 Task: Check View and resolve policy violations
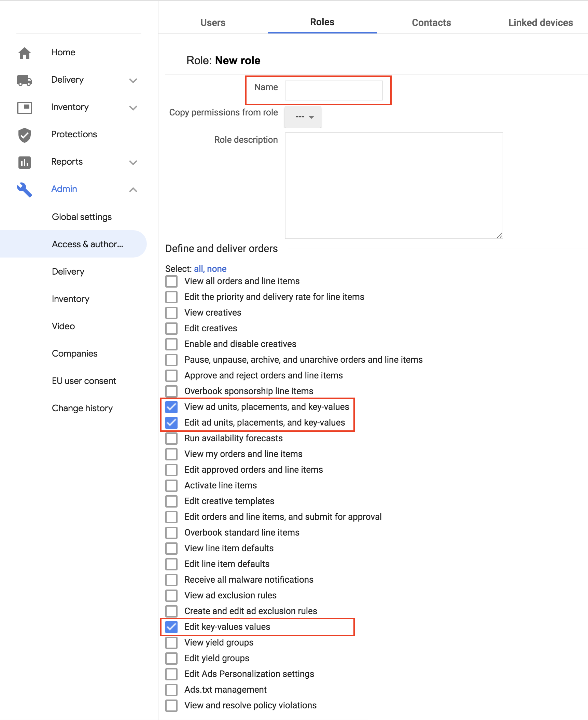click(x=171, y=706)
